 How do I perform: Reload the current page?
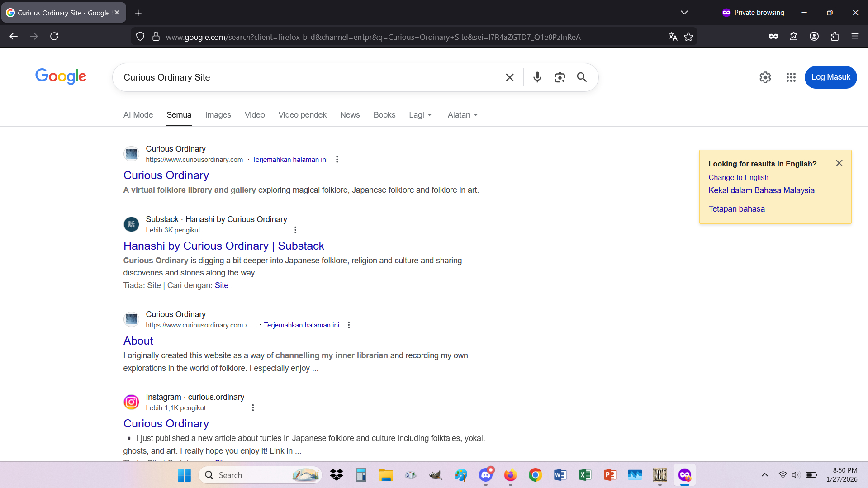[x=54, y=36]
